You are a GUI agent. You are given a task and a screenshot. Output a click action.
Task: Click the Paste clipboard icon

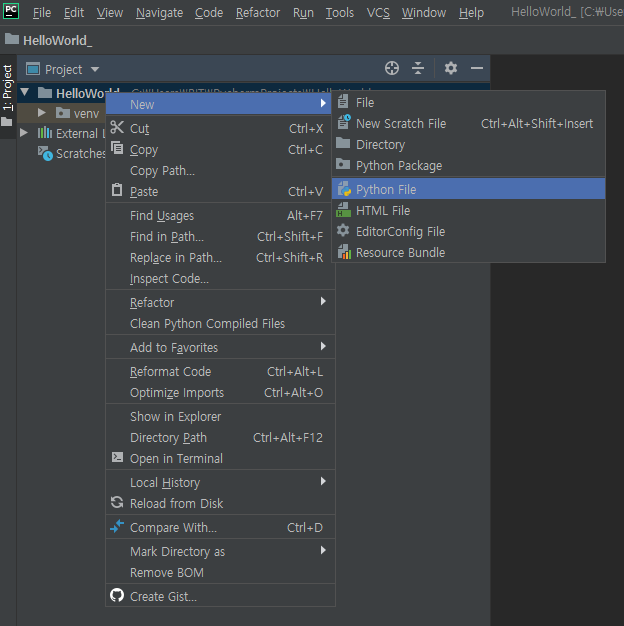[x=117, y=190]
